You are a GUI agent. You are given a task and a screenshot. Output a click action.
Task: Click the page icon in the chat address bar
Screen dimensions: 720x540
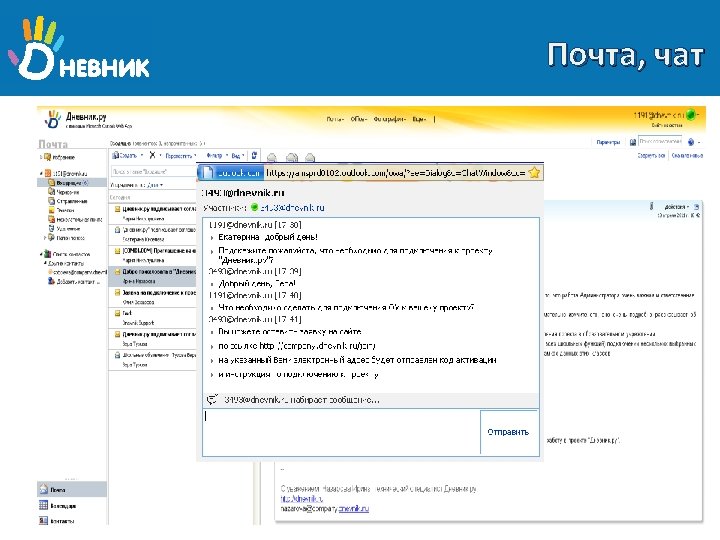click(x=208, y=173)
